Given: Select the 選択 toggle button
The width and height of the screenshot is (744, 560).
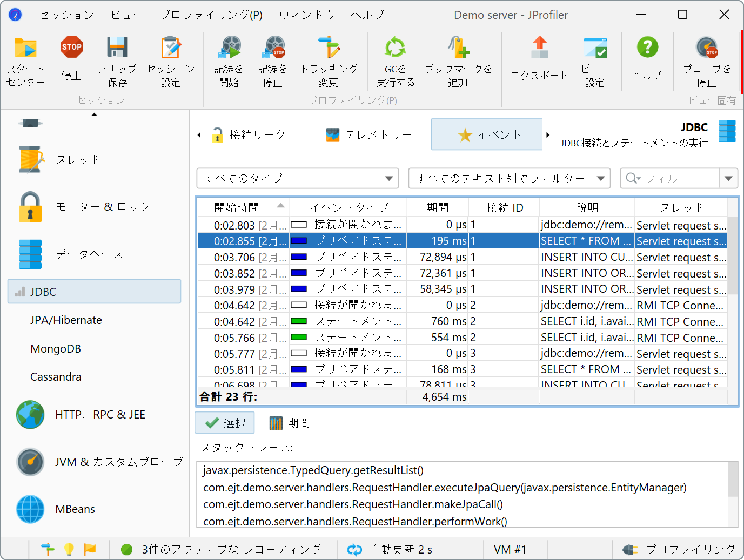Looking at the screenshot, I should click(224, 423).
